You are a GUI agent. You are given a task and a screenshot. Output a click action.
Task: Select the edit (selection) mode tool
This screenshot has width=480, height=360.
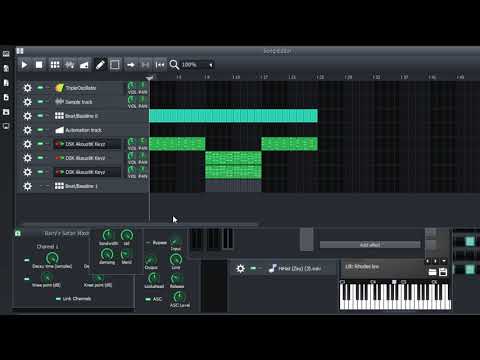click(115, 65)
